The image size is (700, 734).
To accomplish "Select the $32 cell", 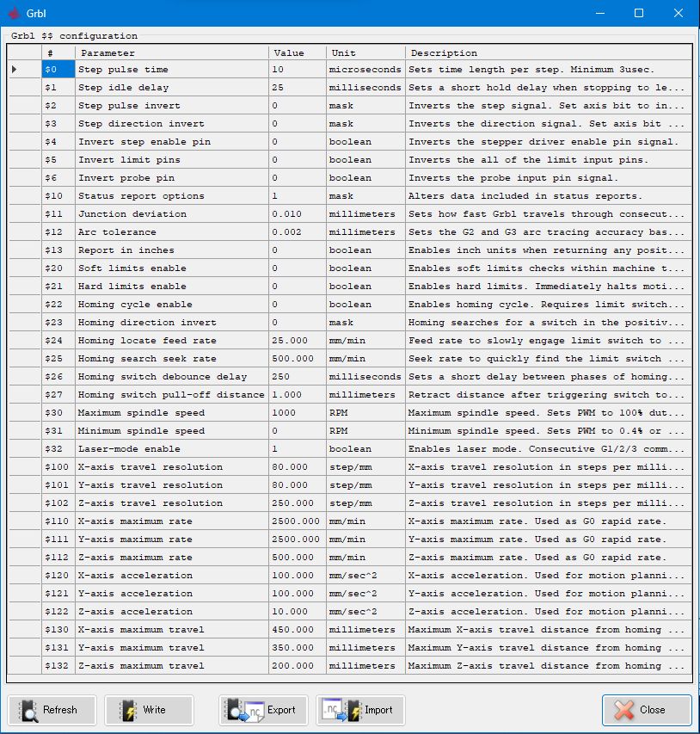I will click(x=58, y=449).
